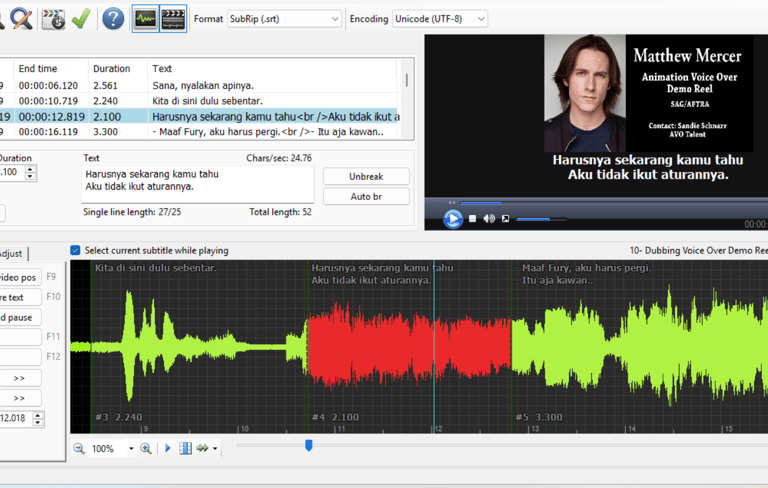The height and width of the screenshot is (488, 768).
Task: Increase the Duration spinner value
Action: click(30, 169)
